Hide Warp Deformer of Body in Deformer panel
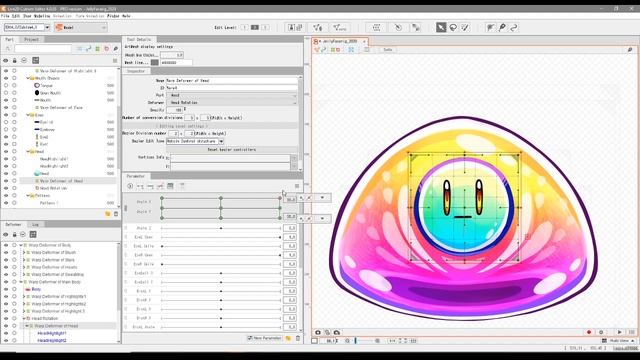Screen dimensions: 640x360 click(6, 245)
